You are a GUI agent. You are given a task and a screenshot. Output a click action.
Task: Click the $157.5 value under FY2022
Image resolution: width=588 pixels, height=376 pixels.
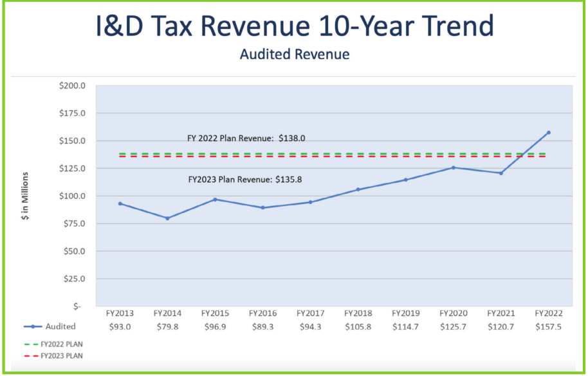click(x=549, y=326)
